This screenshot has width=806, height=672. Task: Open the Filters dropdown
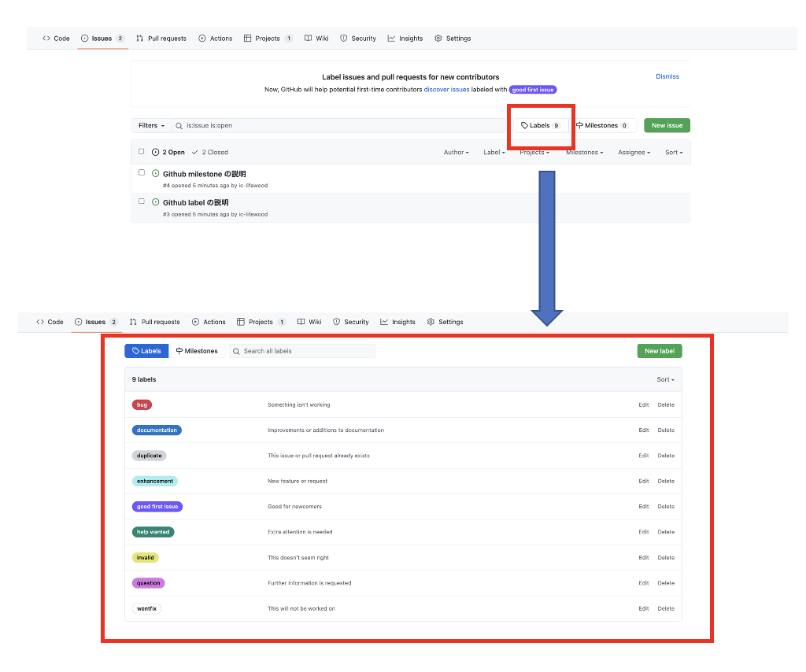[151, 126]
